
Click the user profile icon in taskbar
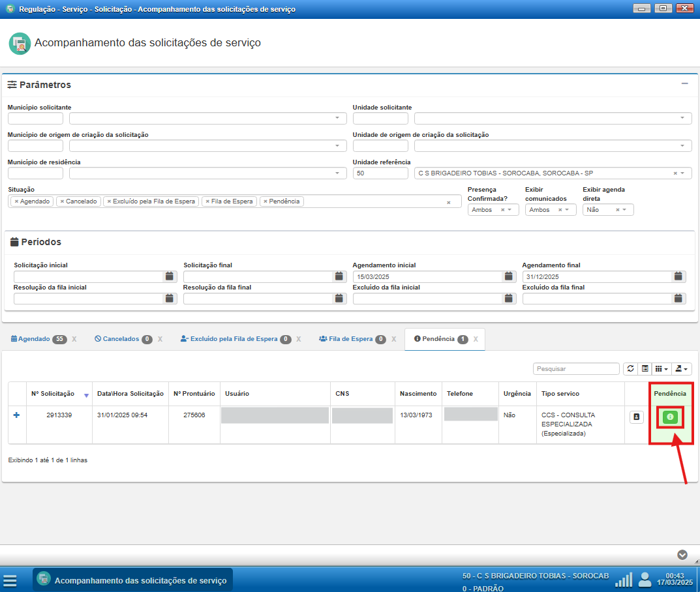pos(645,580)
